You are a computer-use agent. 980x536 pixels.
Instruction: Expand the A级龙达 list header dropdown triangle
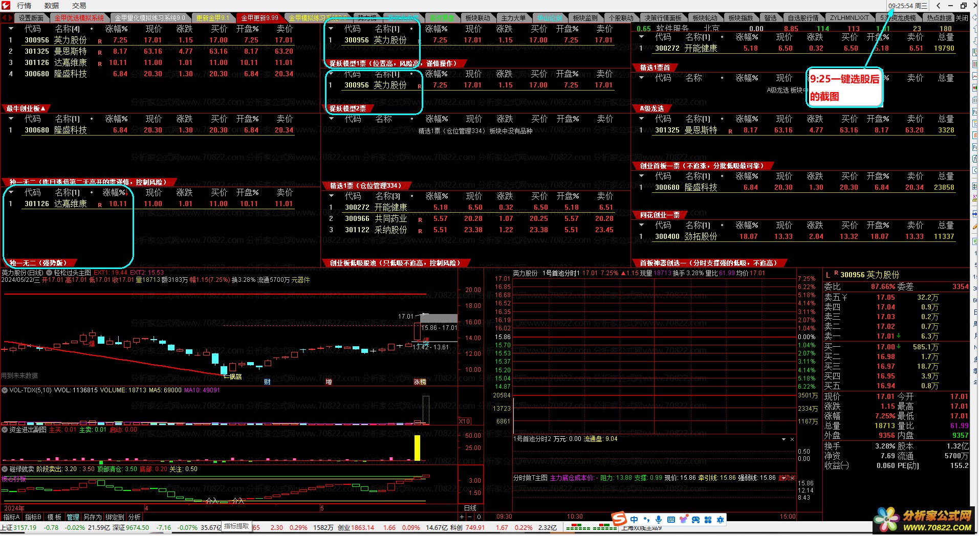point(642,119)
